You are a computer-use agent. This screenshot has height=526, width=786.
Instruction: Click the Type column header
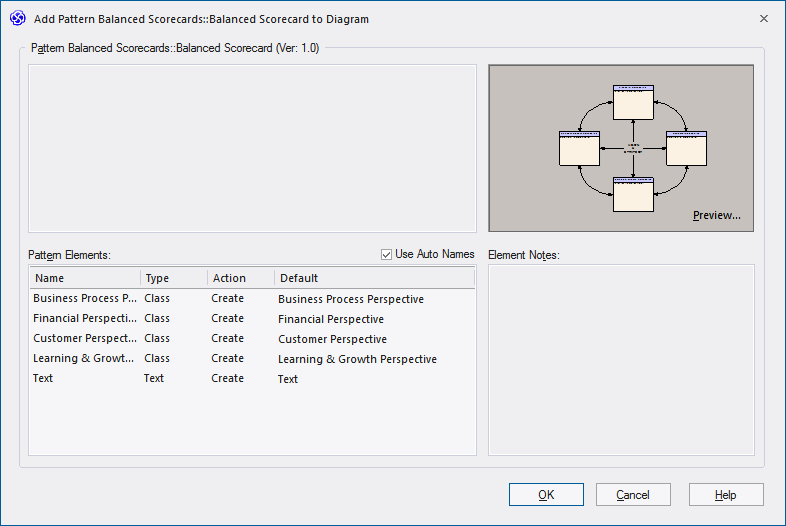click(x=173, y=278)
